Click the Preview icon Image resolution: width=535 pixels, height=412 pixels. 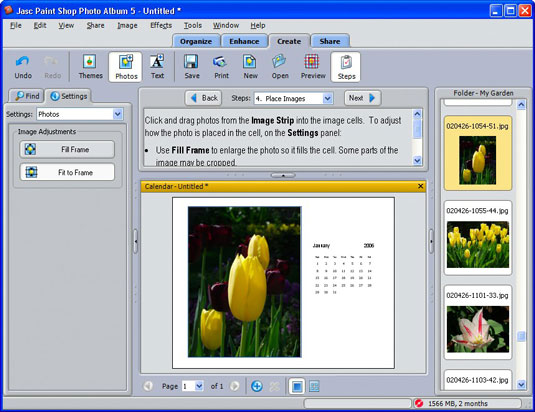click(313, 67)
